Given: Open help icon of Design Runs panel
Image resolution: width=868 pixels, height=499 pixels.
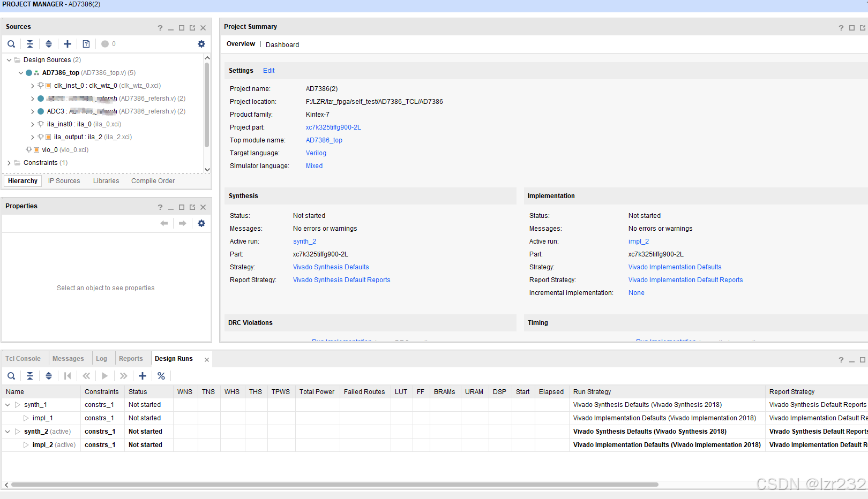Looking at the screenshot, I should click(841, 360).
